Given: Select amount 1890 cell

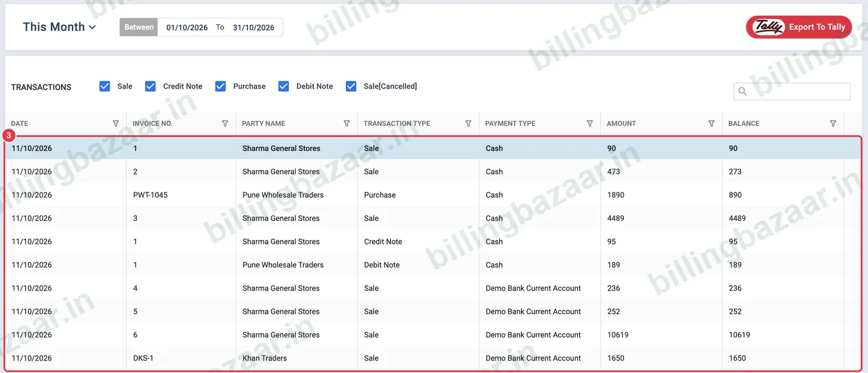Looking at the screenshot, I should coord(616,195).
